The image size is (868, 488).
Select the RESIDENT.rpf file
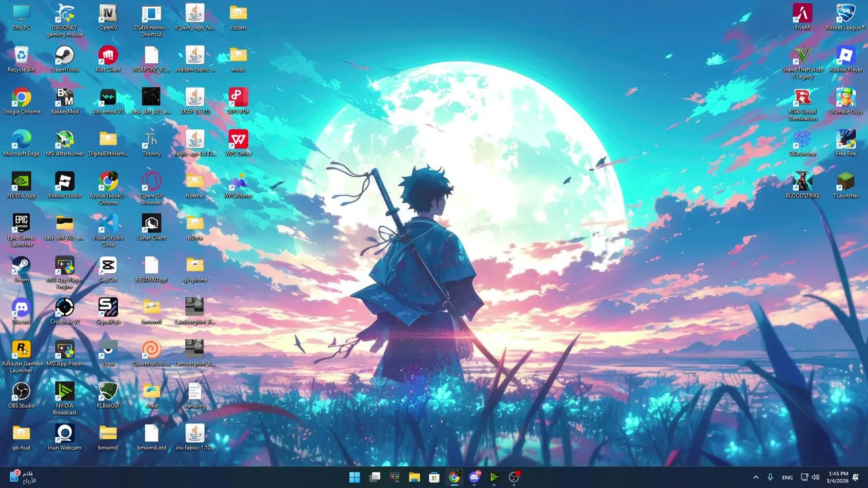pyautogui.click(x=151, y=270)
